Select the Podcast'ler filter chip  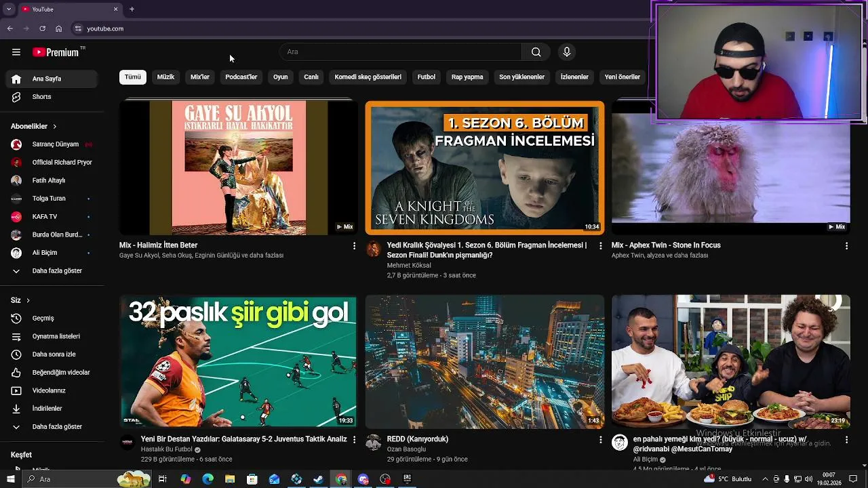point(241,77)
